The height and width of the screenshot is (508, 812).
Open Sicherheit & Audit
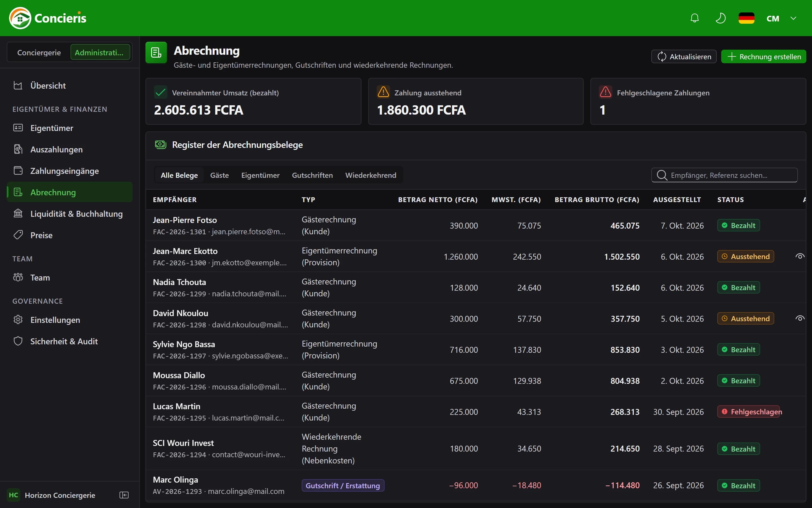point(69,341)
